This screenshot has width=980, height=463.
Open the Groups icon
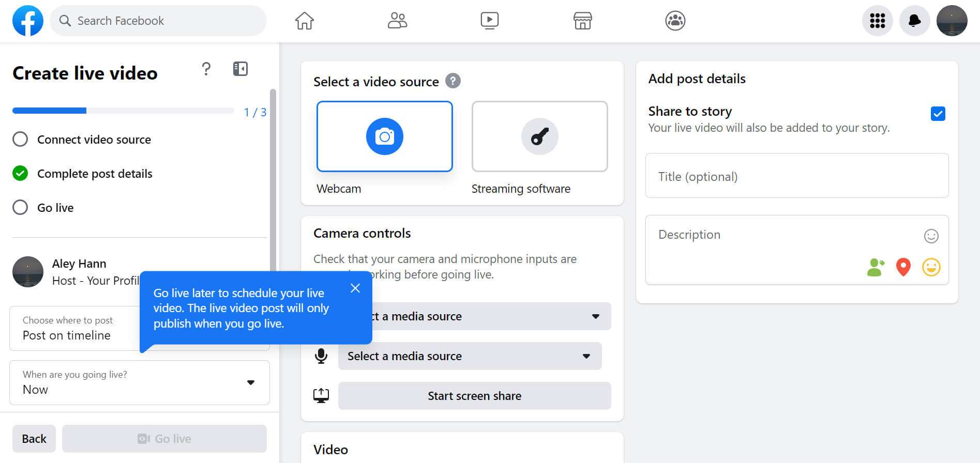(x=675, y=21)
